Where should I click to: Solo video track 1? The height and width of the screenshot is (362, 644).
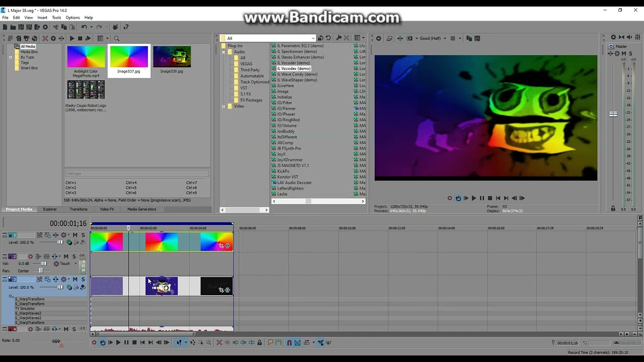pos(83,235)
